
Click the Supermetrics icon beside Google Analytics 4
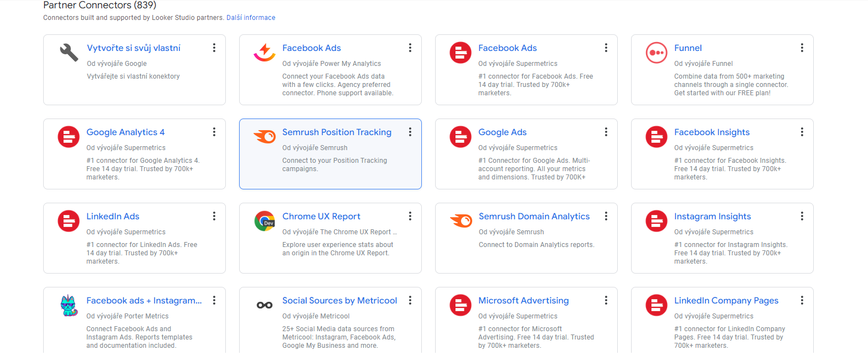tap(69, 137)
